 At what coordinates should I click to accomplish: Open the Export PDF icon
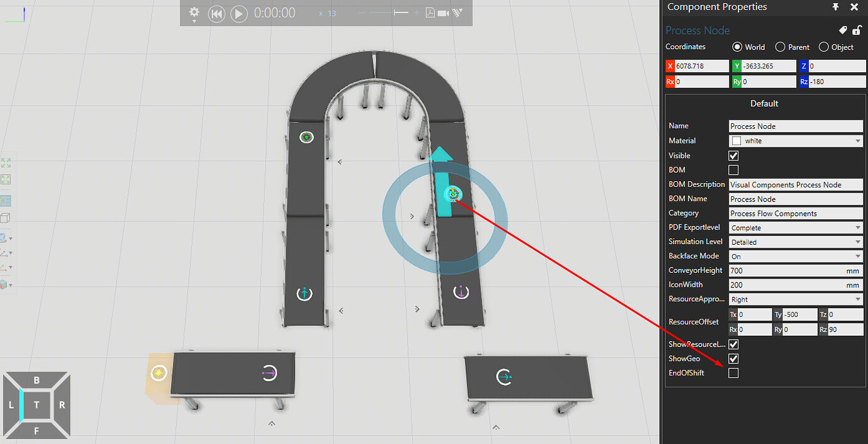(x=430, y=13)
